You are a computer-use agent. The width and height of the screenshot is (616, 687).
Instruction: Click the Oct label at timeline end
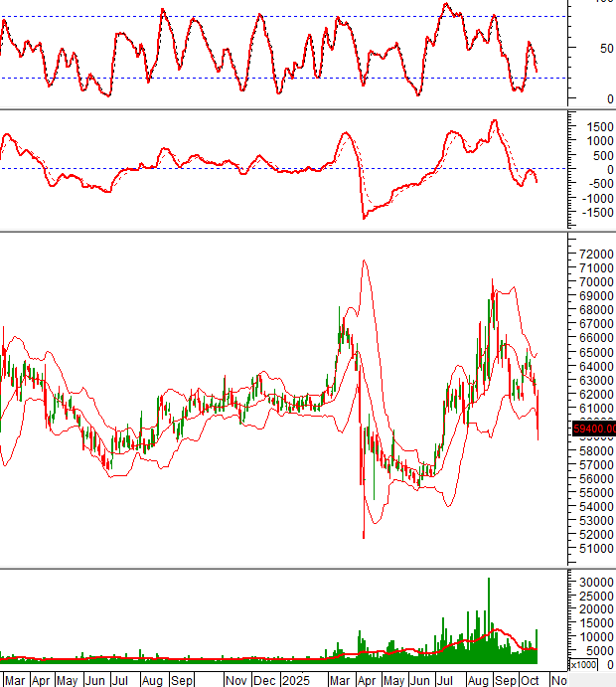[x=531, y=681]
